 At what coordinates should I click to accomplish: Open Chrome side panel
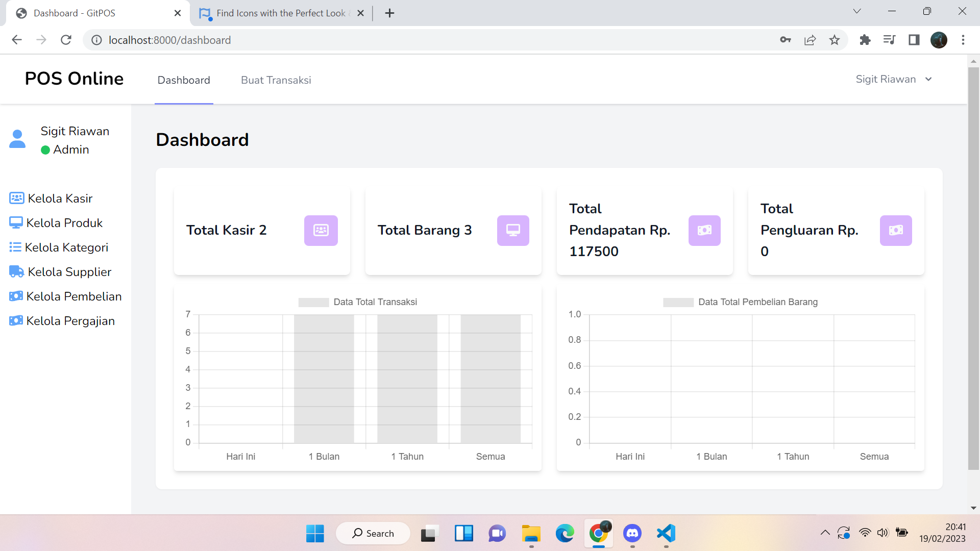[x=914, y=40]
